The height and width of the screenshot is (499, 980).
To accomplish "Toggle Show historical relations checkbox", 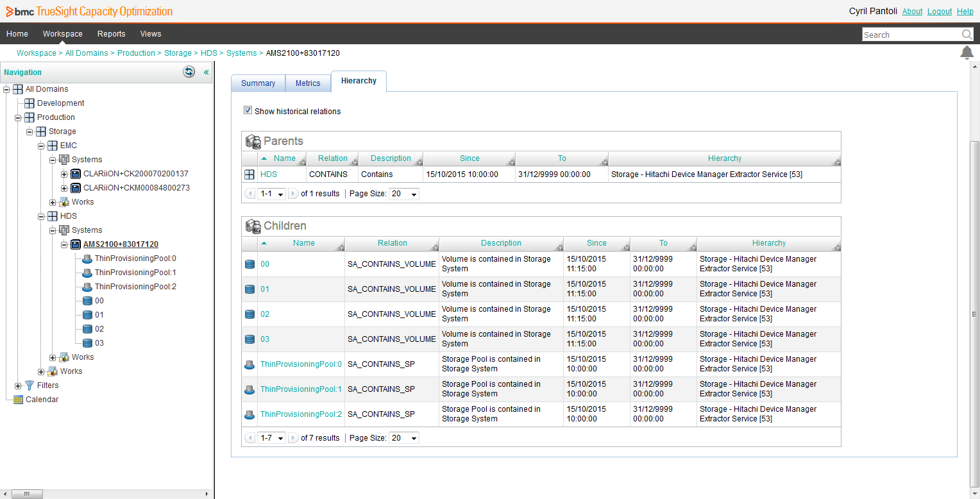I will pyautogui.click(x=248, y=110).
